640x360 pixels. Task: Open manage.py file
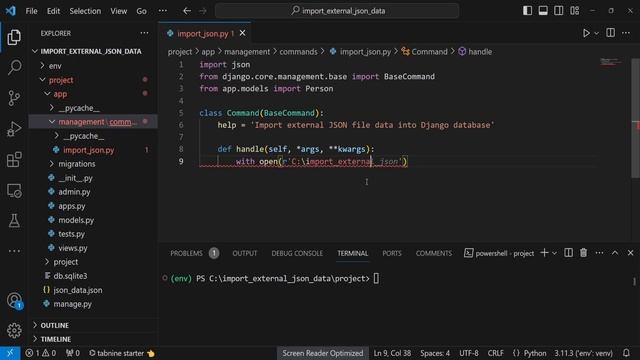coord(72,304)
